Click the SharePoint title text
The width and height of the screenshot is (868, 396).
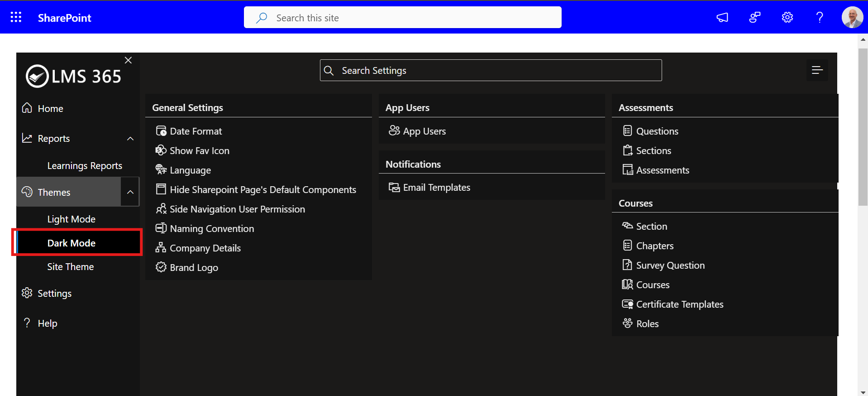point(64,18)
